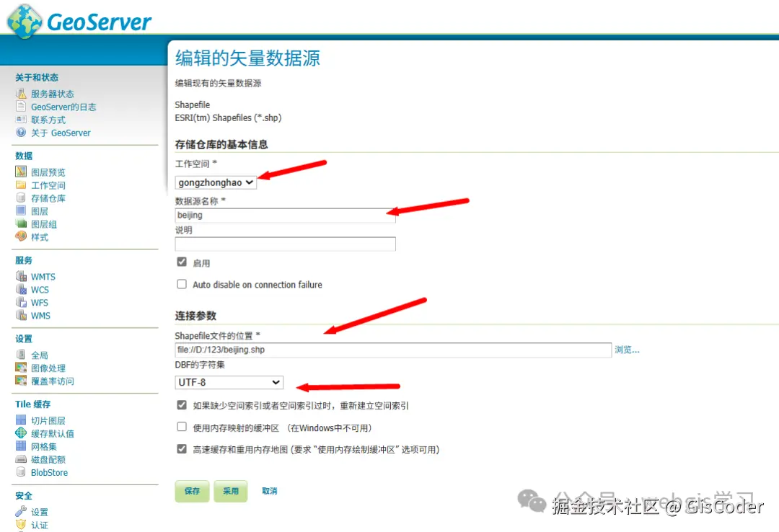779x532 pixels.
Task: Click the 浏览... link
Action: 627,350
